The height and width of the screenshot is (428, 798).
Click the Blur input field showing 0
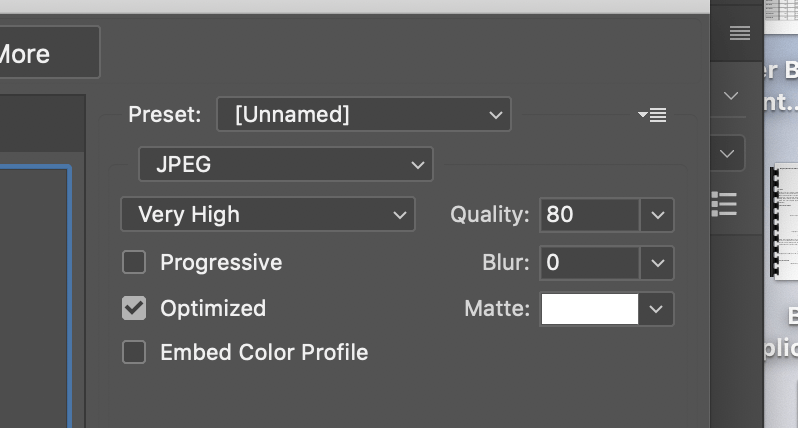(589, 263)
